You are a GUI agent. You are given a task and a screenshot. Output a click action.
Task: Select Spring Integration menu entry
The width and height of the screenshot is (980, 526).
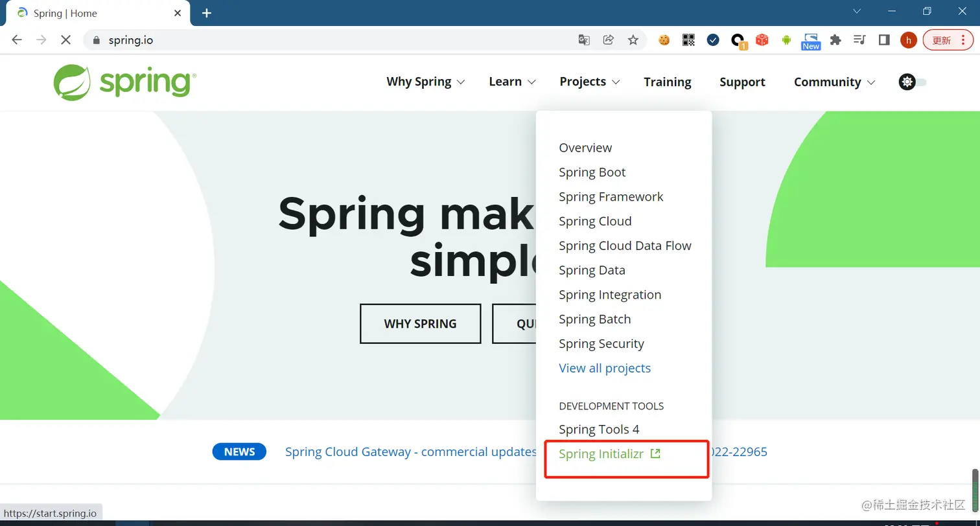610,295
